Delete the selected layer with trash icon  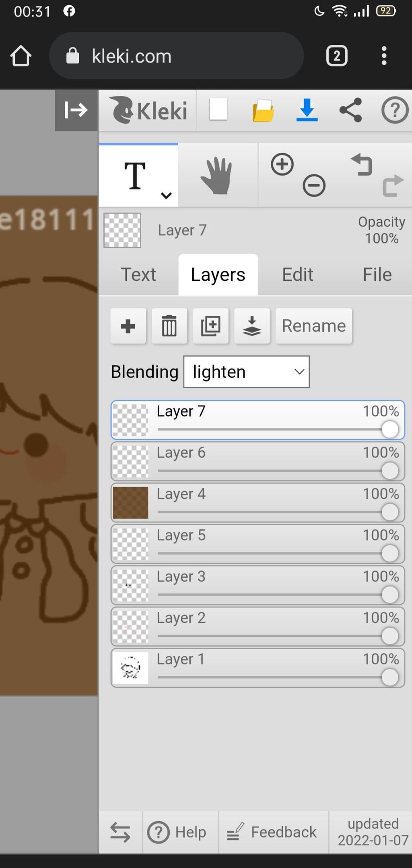tap(169, 326)
